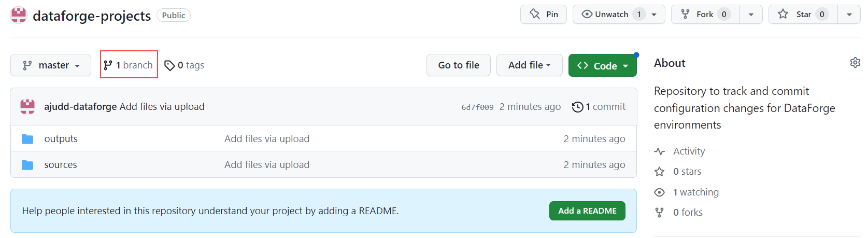Open the Activity link
868x238 pixels.
689,151
